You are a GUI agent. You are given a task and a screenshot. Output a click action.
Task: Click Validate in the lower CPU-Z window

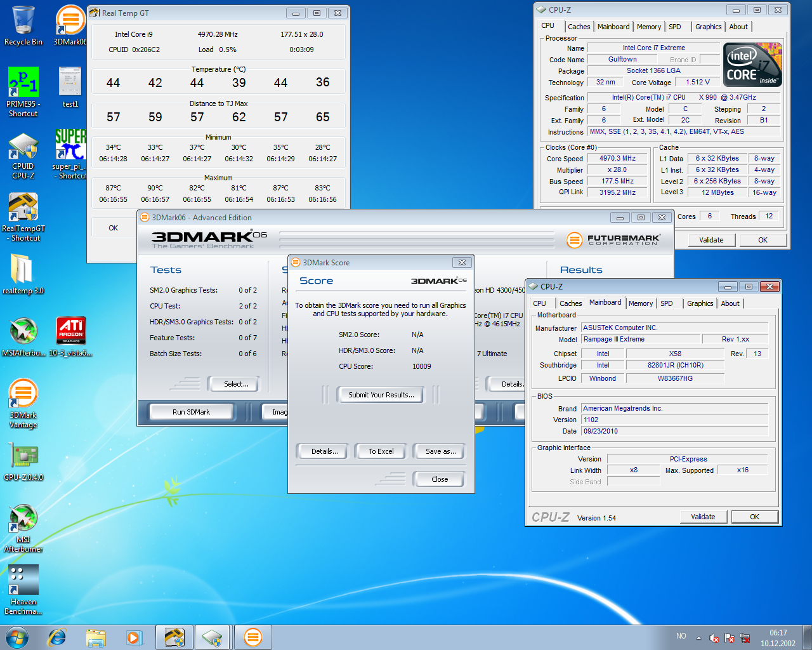(x=703, y=517)
